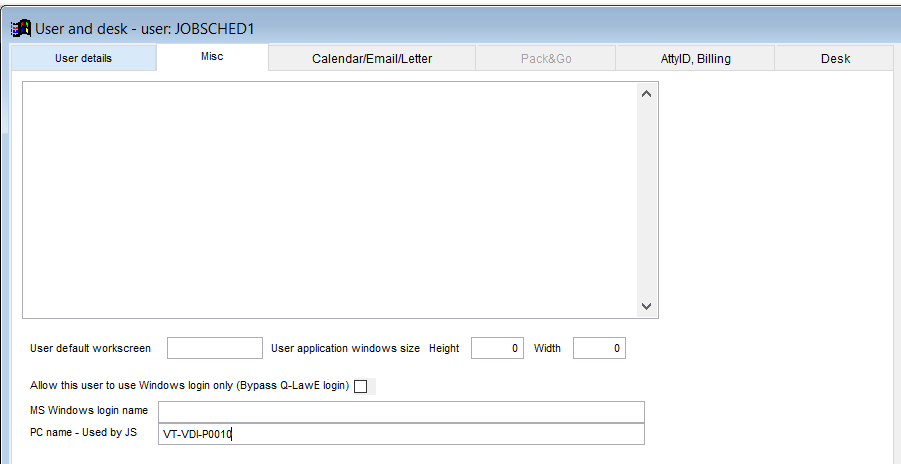Click the 'PC name - Used by JS' label
The width and height of the screenshot is (901, 464).
point(83,432)
